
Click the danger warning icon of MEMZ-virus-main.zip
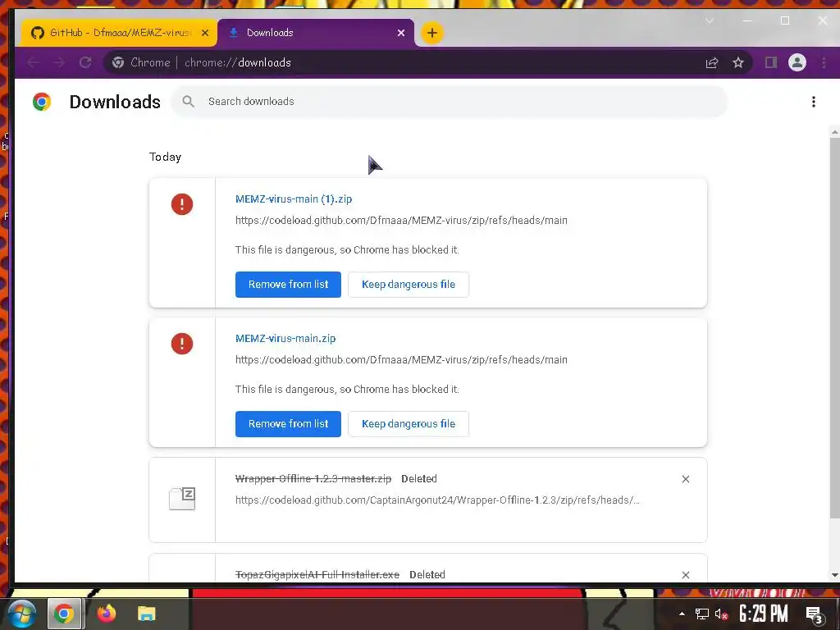pyautogui.click(x=182, y=344)
